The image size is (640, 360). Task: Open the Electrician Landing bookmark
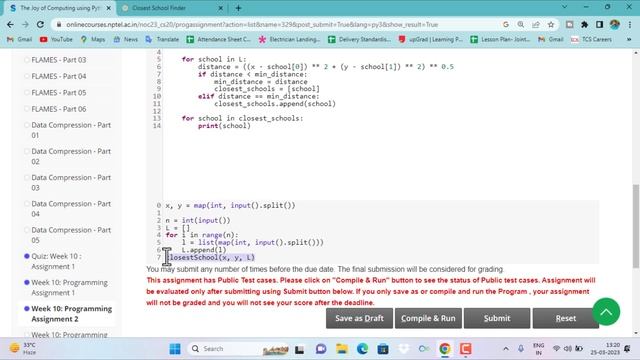point(289,39)
